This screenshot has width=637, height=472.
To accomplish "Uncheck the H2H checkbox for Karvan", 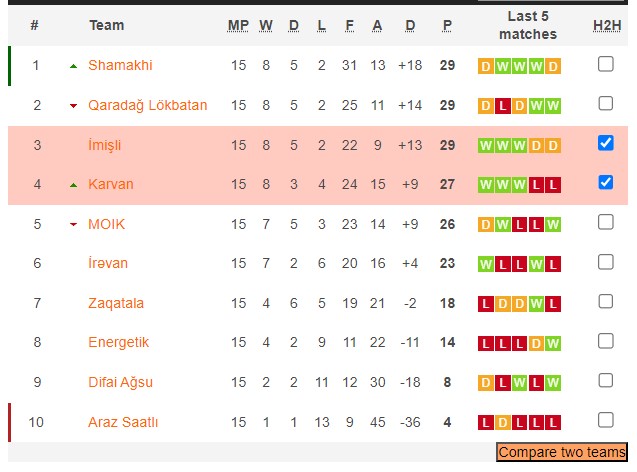I will point(605,183).
